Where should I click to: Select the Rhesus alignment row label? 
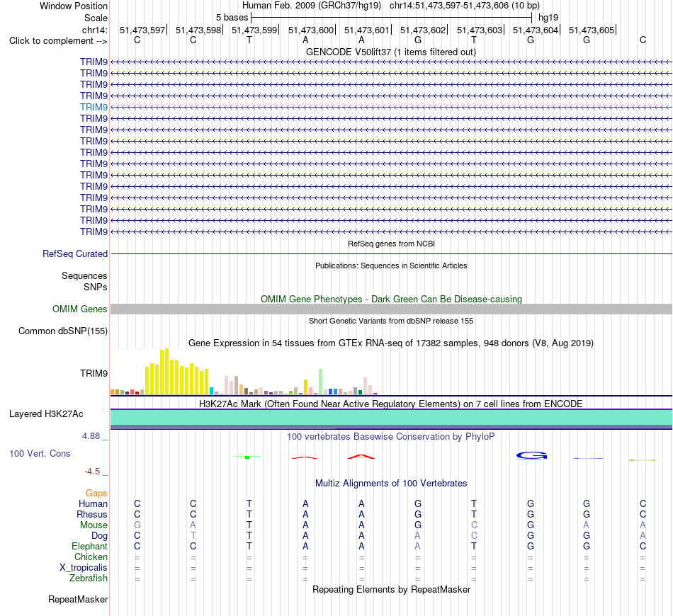coord(92,514)
